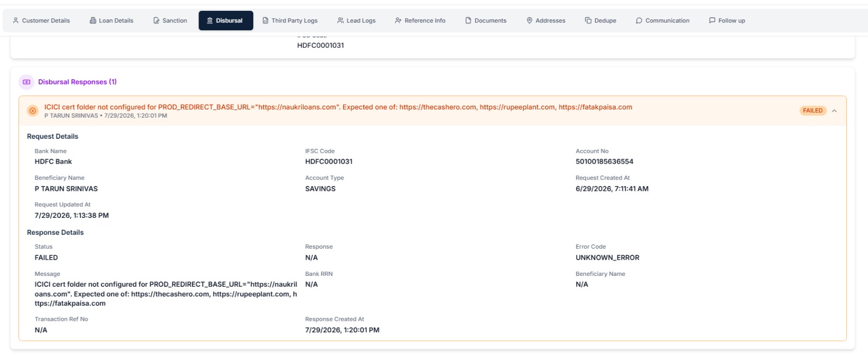Click the orange failed error circle icon
868x355 pixels.
tap(33, 111)
